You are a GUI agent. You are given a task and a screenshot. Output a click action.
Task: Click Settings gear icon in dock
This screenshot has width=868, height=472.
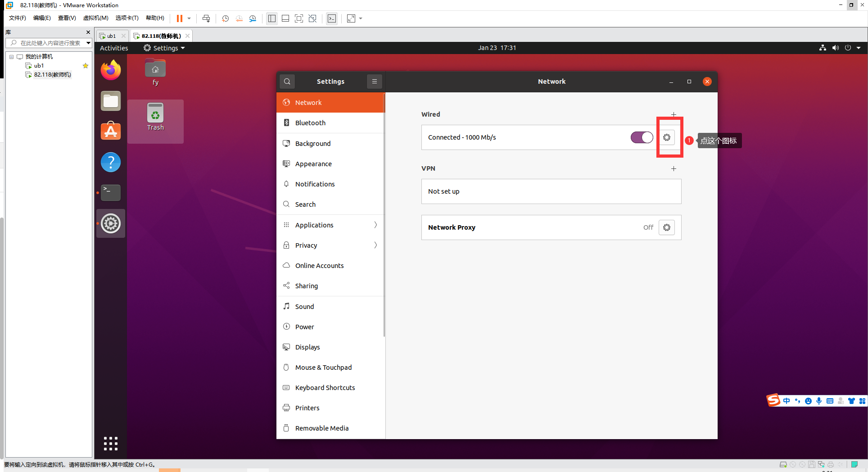[x=111, y=223]
